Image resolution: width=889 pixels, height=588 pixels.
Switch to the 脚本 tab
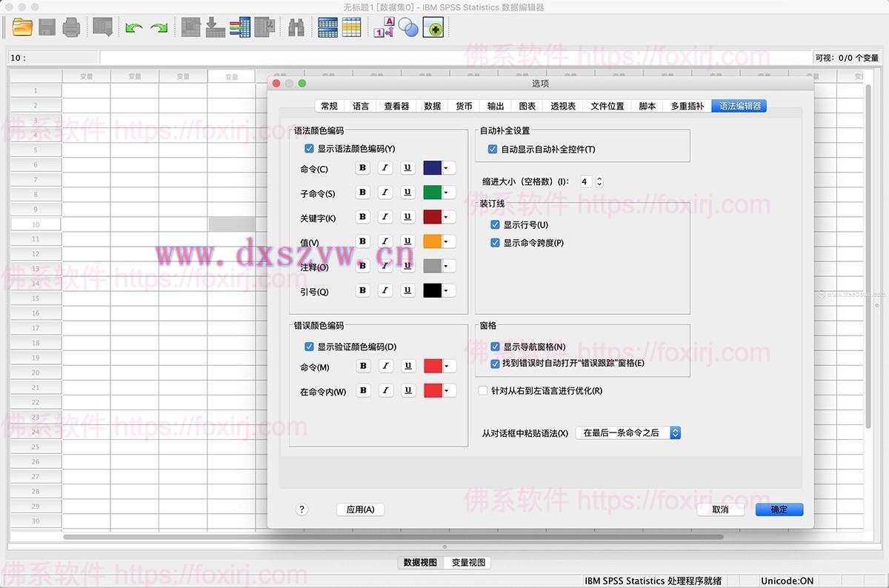point(647,106)
